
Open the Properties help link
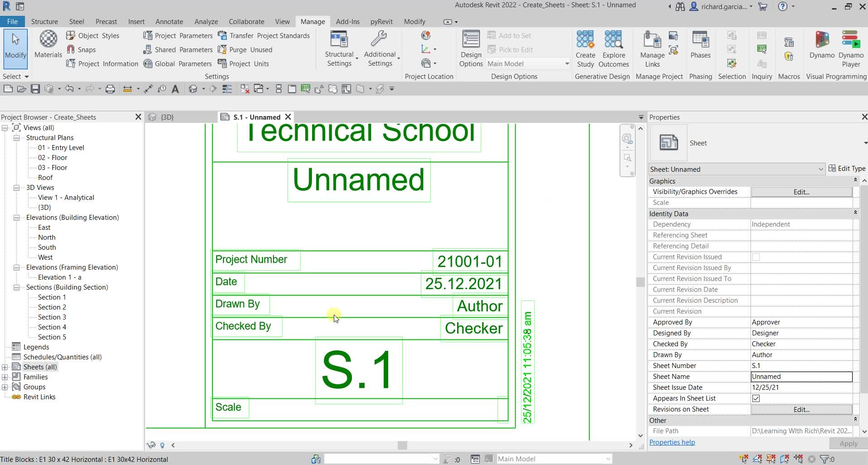tap(672, 442)
